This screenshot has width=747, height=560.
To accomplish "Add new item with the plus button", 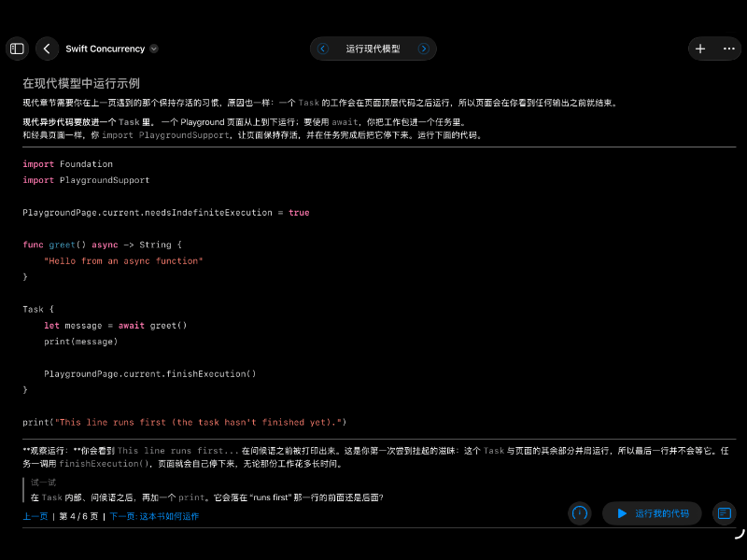I will click(x=700, y=49).
